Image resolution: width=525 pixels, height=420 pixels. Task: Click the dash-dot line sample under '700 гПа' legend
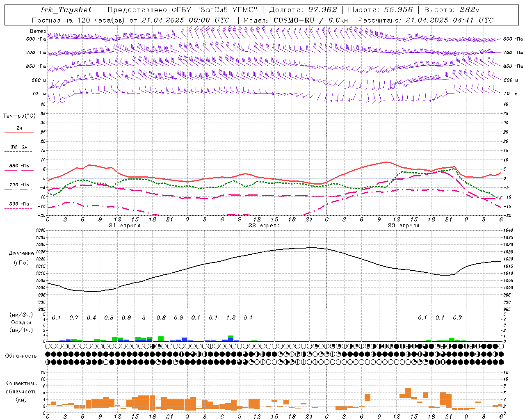coord(19,189)
